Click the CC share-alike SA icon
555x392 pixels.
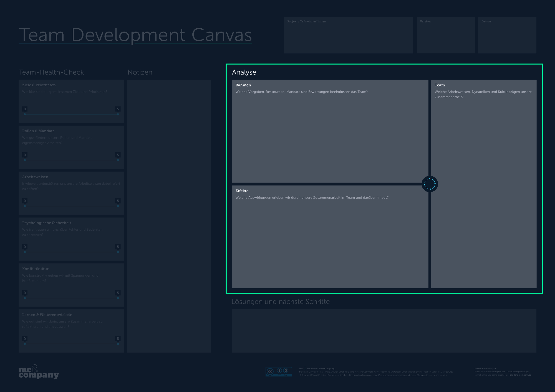pyautogui.click(x=286, y=371)
